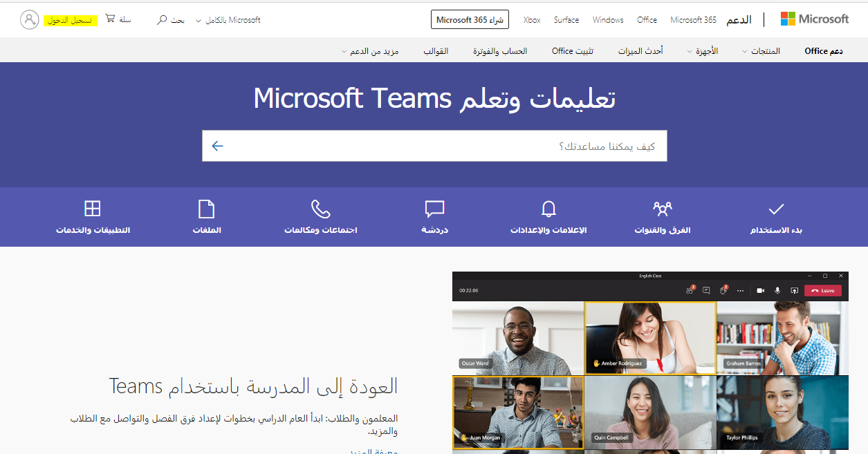Open دردشة chat bubble icon
The height and width of the screenshot is (454, 868).
tap(434, 209)
